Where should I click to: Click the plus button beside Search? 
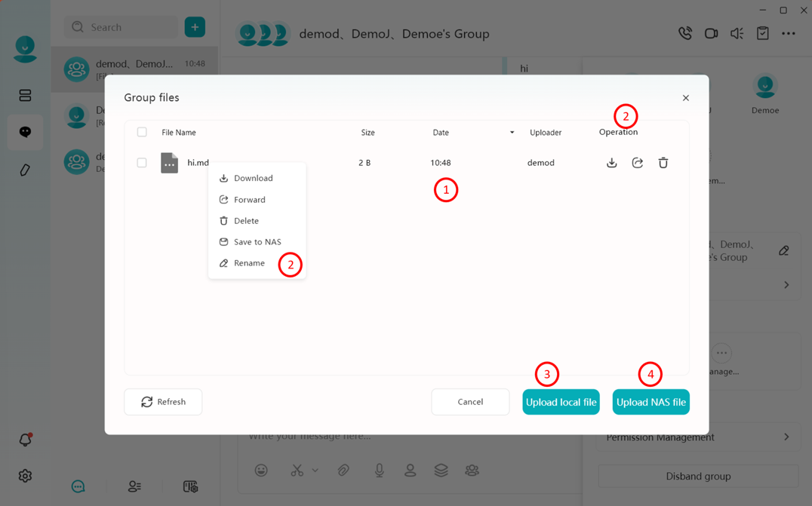tap(195, 27)
